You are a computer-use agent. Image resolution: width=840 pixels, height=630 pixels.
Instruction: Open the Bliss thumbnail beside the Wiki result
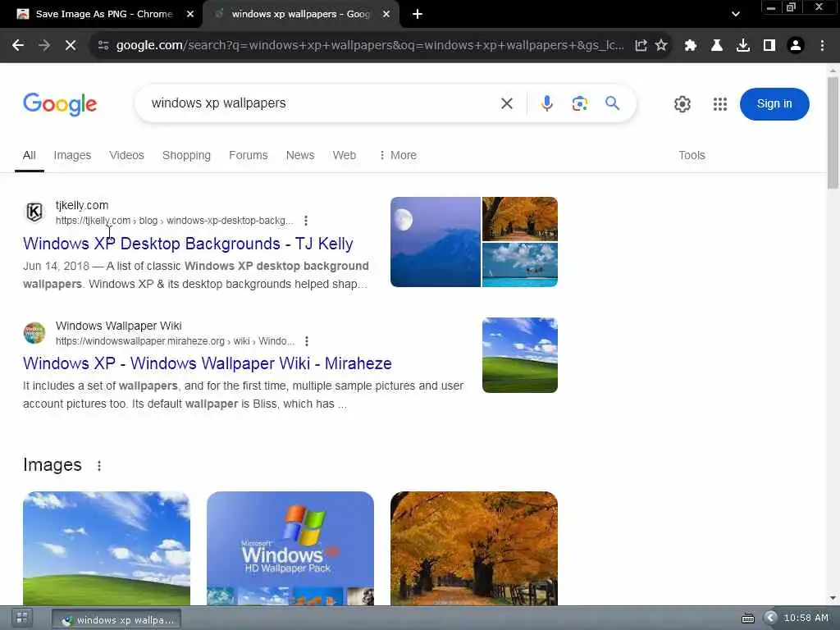pos(519,355)
